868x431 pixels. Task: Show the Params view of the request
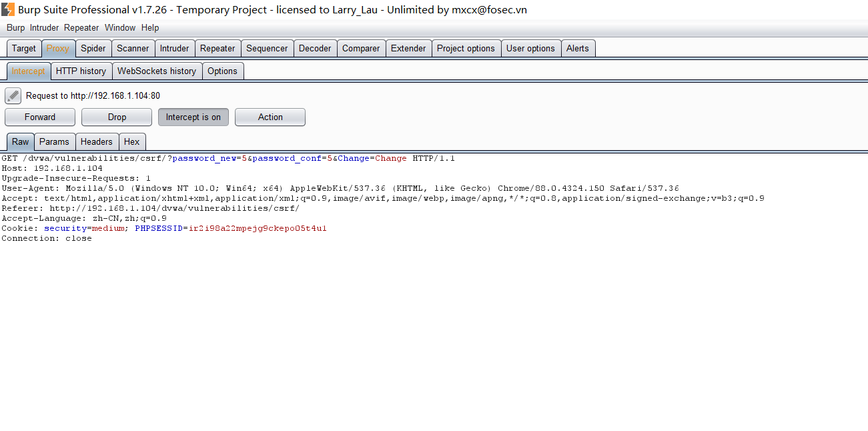[54, 142]
